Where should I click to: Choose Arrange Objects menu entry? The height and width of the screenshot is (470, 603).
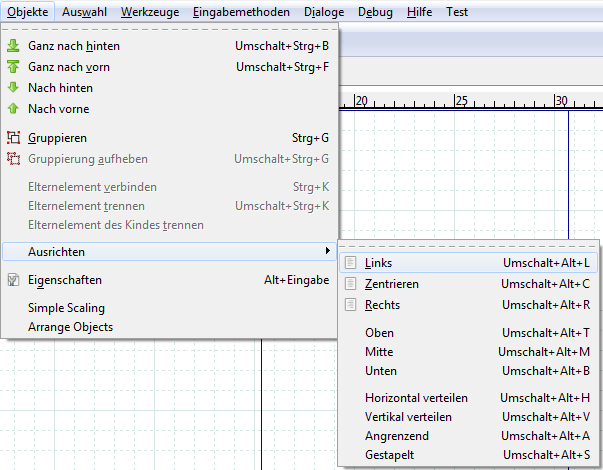(x=70, y=327)
